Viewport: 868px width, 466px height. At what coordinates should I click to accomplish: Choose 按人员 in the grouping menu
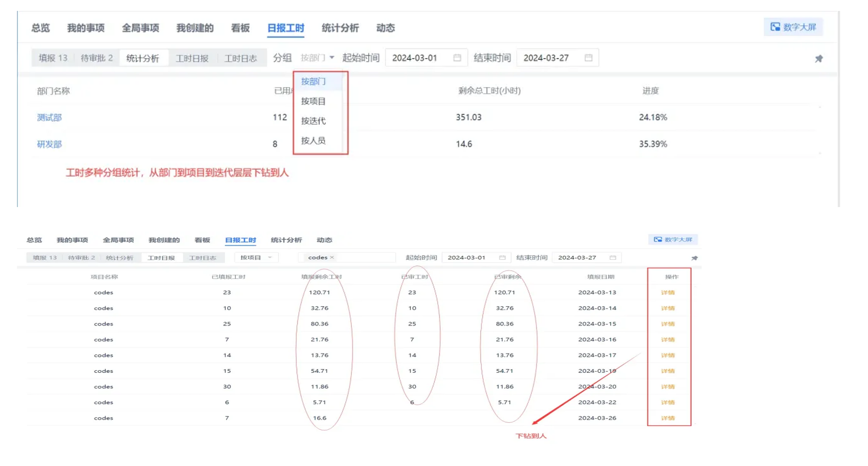313,140
